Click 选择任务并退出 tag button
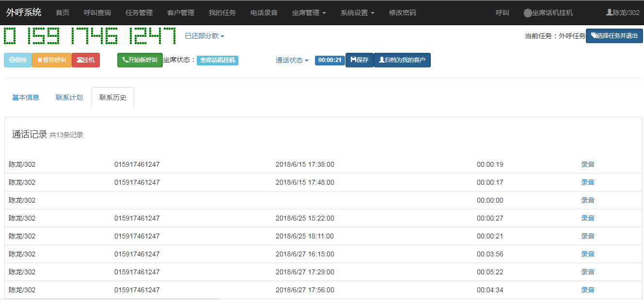Image resolution: width=644 pixels, height=300 pixels. click(614, 36)
